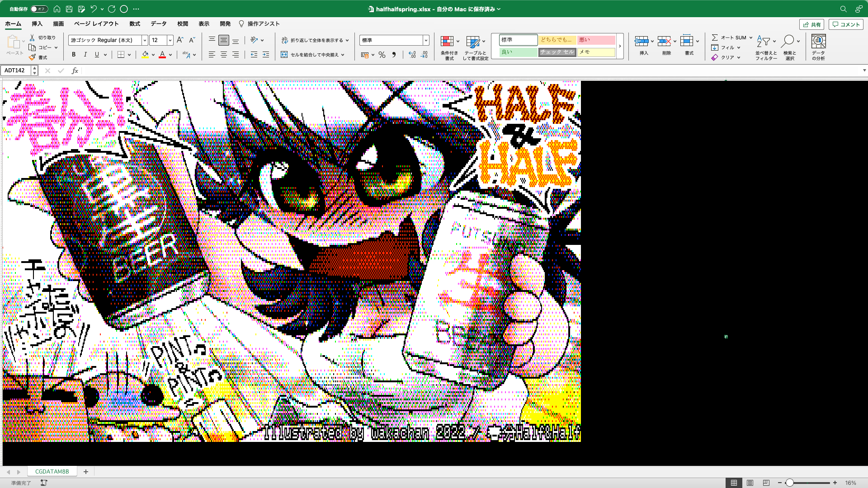
Task: Open the number format dropdown
Action: tap(426, 40)
